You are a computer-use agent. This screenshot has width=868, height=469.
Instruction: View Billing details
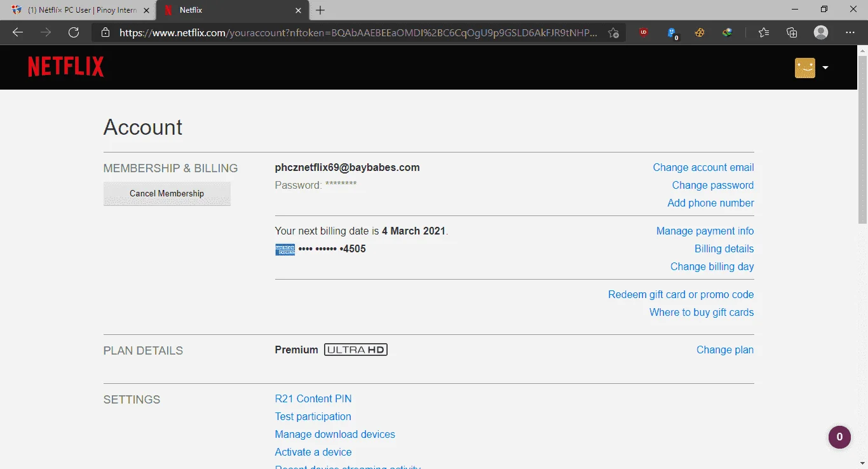tap(724, 249)
